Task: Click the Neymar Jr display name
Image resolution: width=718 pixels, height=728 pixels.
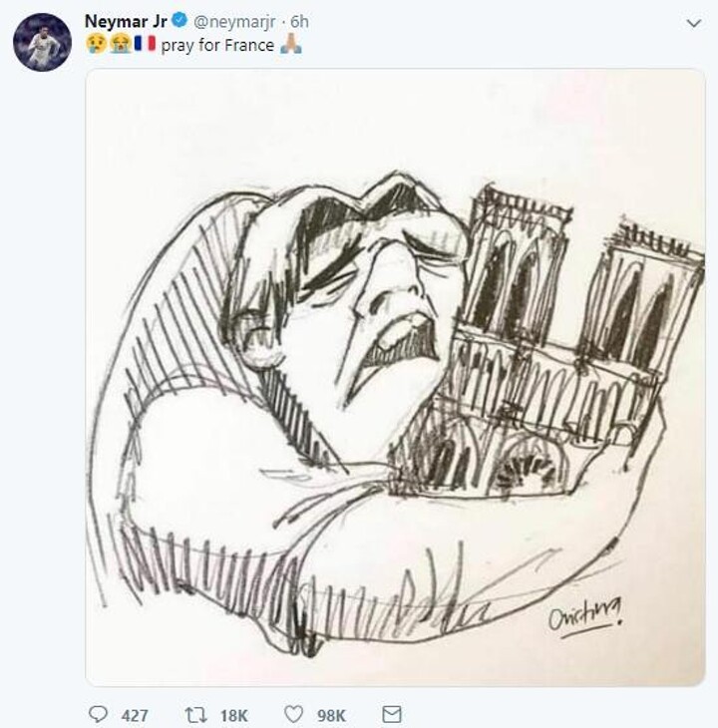Action: 126,21
